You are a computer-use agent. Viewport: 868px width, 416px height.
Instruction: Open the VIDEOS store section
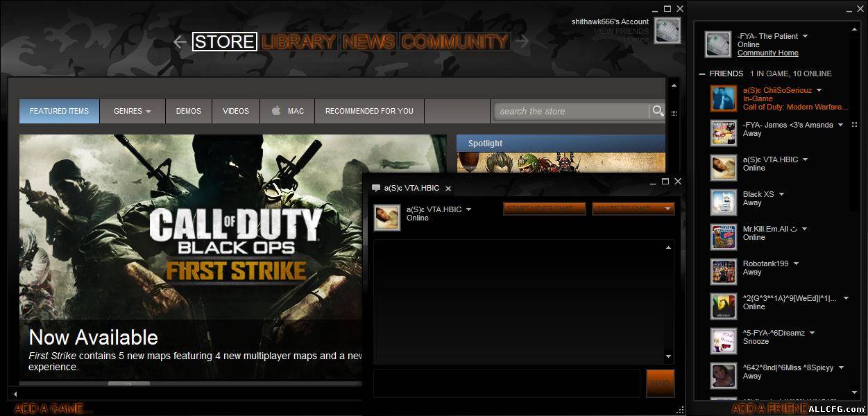(236, 111)
